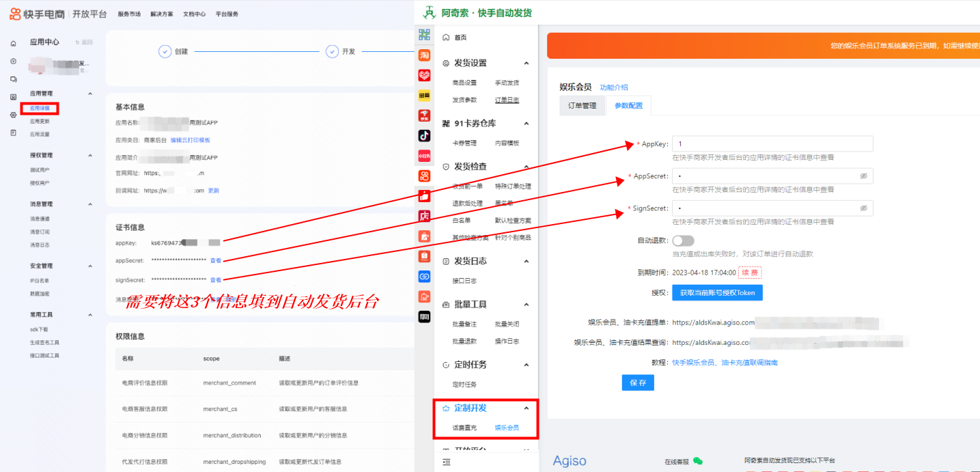The image size is (980, 472).
Task: Click the collapse-menu icon at sidebar bottom
Action: pyautogui.click(x=446, y=462)
